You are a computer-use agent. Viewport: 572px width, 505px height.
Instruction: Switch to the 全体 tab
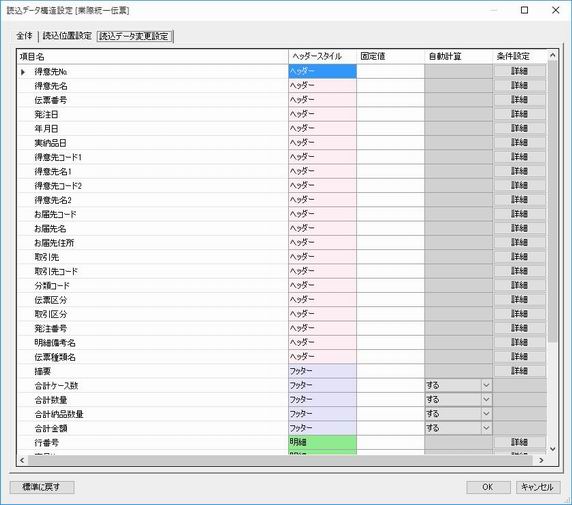24,36
